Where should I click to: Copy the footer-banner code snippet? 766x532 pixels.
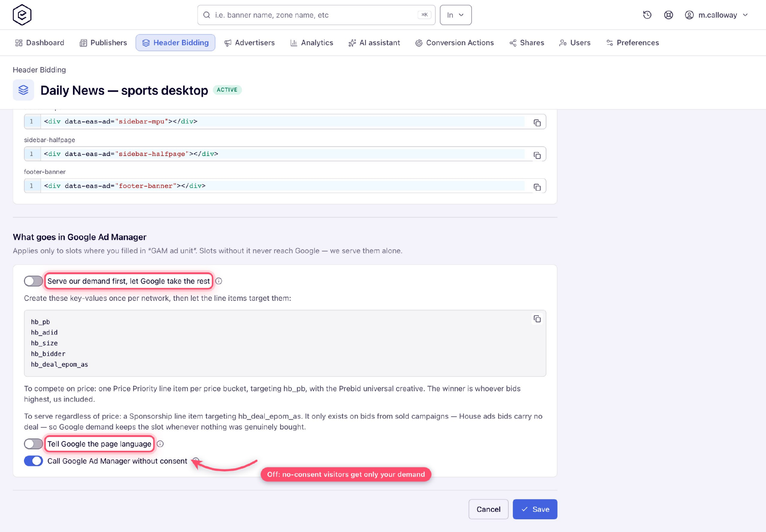(537, 187)
